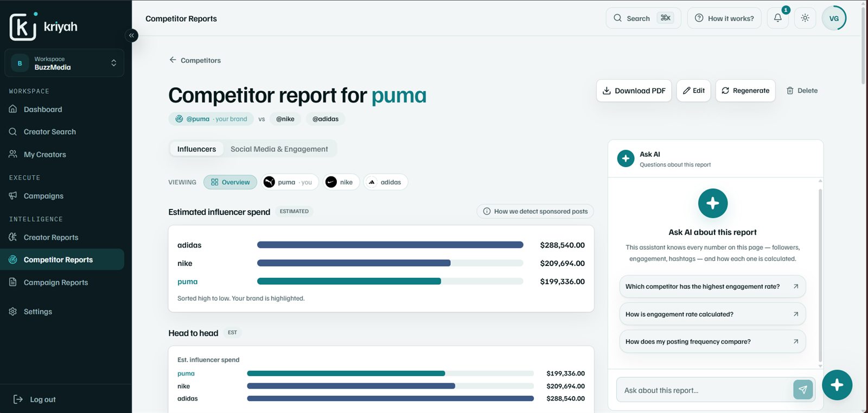Open Campaigns in the sidebar
This screenshot has height=413, width=868.
coord(62,196)
